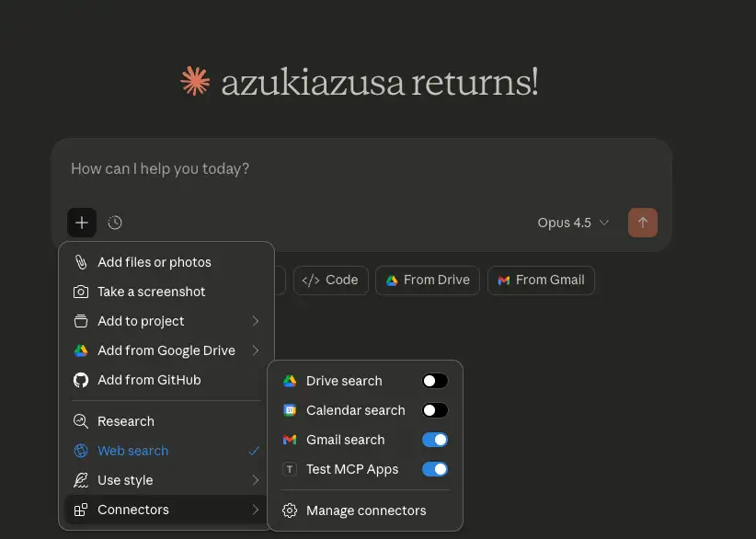This screenshot has height=539, width=756.
Task: Disable the Gmail search toggle
Action: point(434,440)
